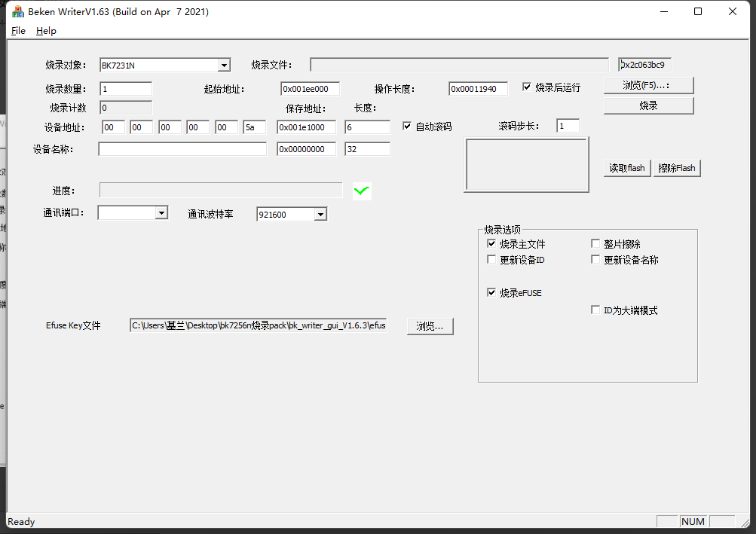Click the 烧录计数 counter field
The height and width of the screenshot is (534, 756).
pos(126,108)
